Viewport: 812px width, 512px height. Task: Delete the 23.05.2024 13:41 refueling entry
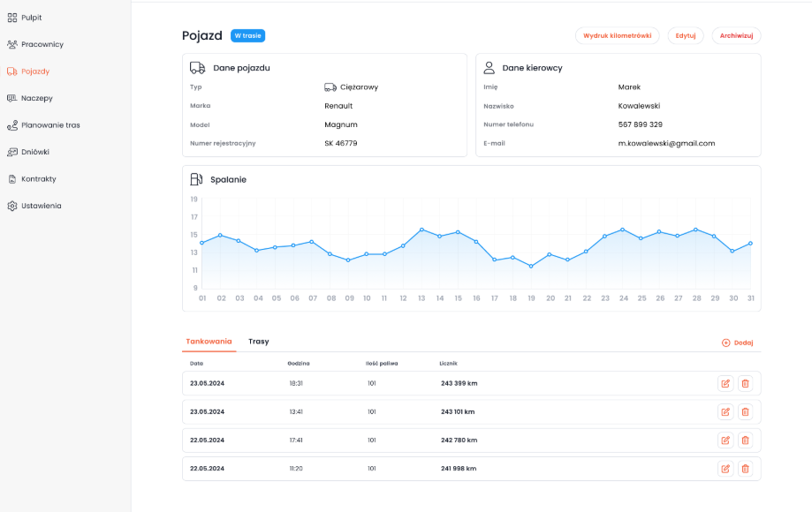pos(745,411)
